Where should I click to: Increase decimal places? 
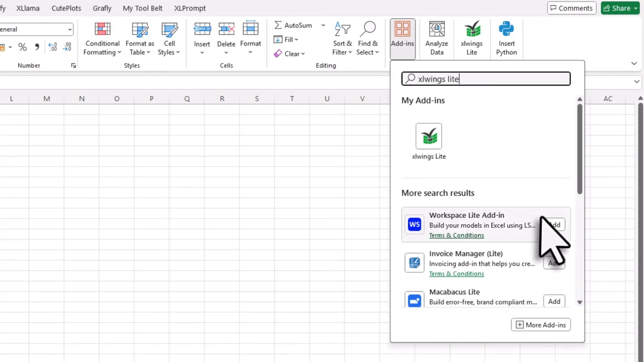click(x=52, y=47)
